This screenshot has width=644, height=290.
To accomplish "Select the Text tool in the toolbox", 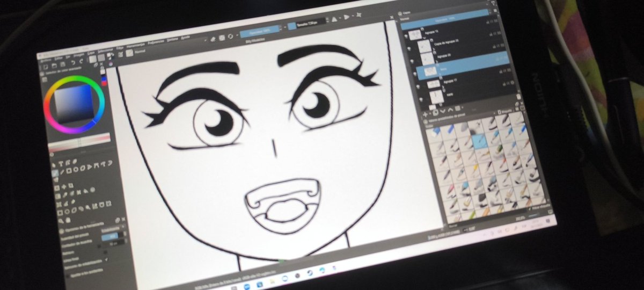I will point(61,164).
